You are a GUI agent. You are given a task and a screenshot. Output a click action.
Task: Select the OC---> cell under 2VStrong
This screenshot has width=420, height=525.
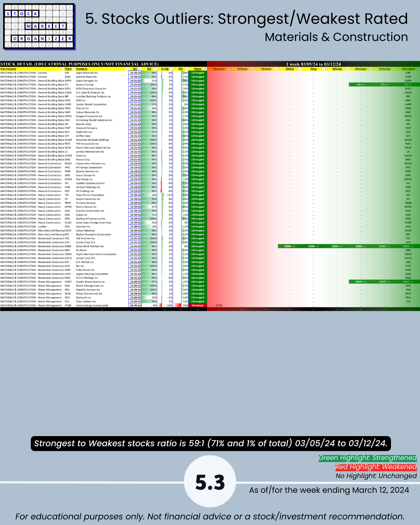tap(384, 85)
